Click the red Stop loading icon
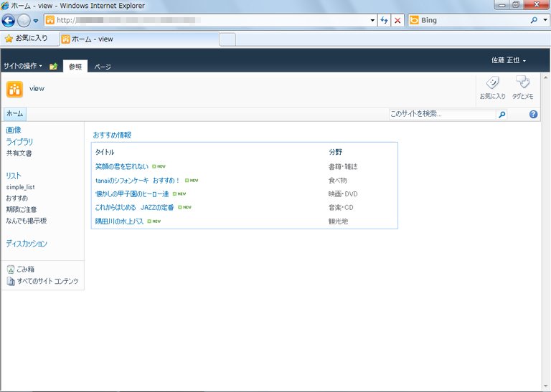This screenshot has width=551, height=392. (397, 20)
